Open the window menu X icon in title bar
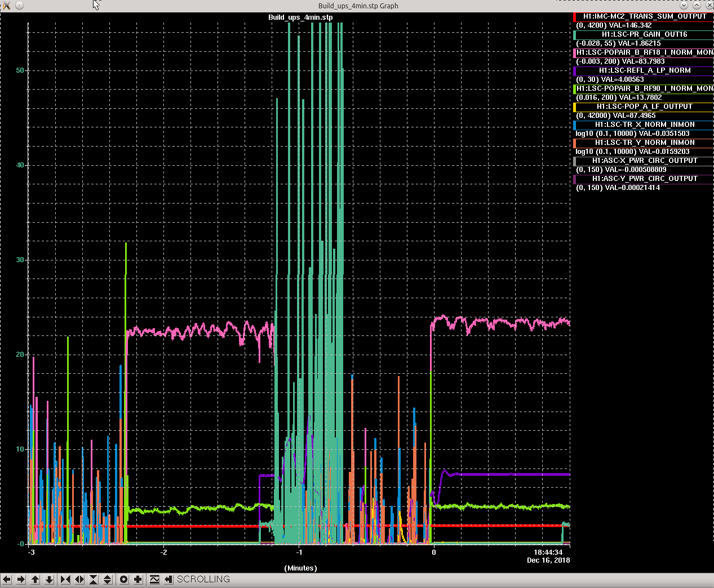 (x=6, y=6)
